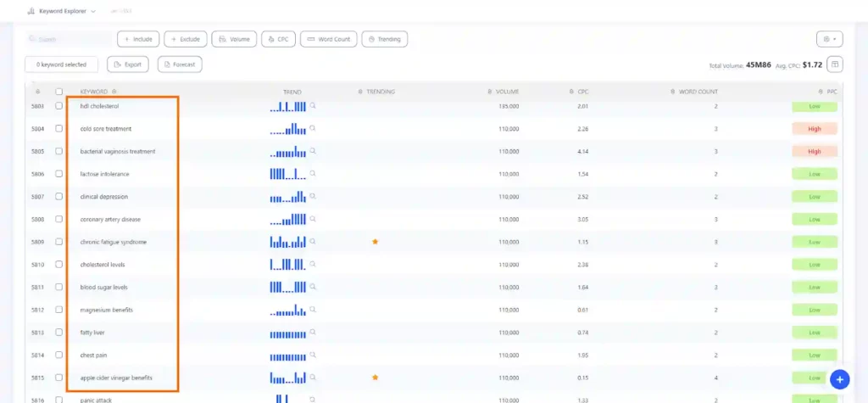Viewport: 868px width, 403px height.
Task: Open the trend chart for fatty liver
Action: click(288, 333)
